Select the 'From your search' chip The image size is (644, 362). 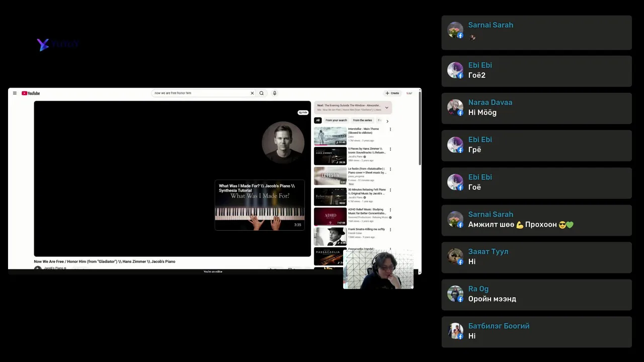(336, 120)
